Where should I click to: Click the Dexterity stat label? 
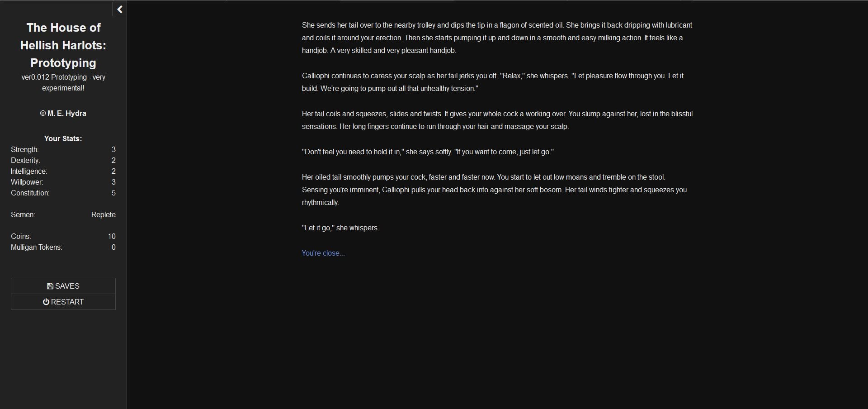coord(25,160)
